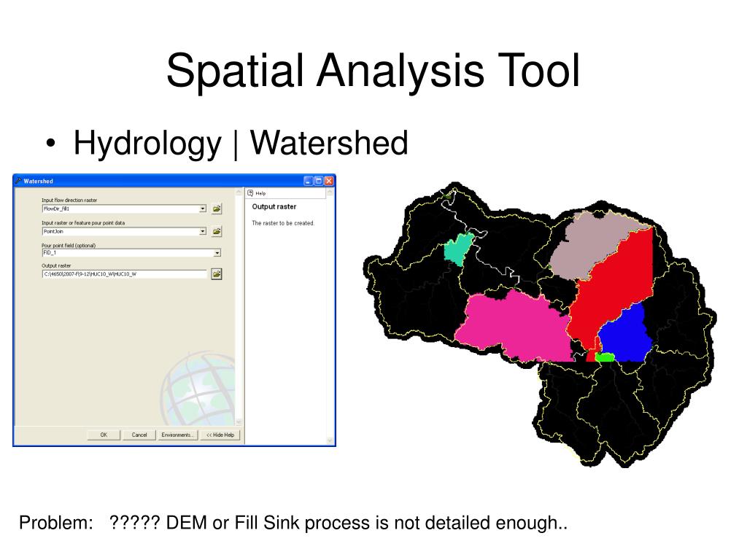Click the Cancel button
This screenshot has width=747, height=560.
(139, 435)
